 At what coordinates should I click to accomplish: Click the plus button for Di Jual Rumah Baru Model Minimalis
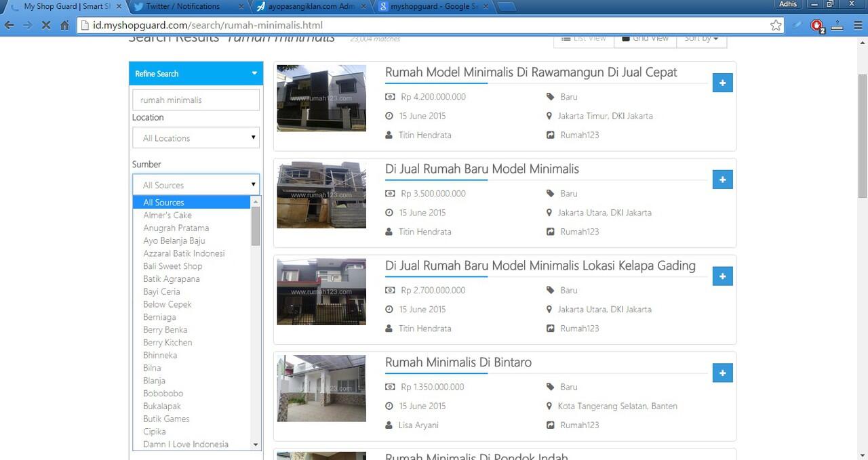(x=722, y=180)
